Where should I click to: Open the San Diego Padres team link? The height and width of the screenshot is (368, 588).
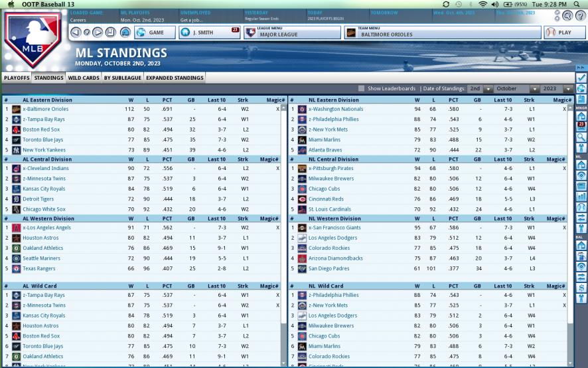coord(329,269)
